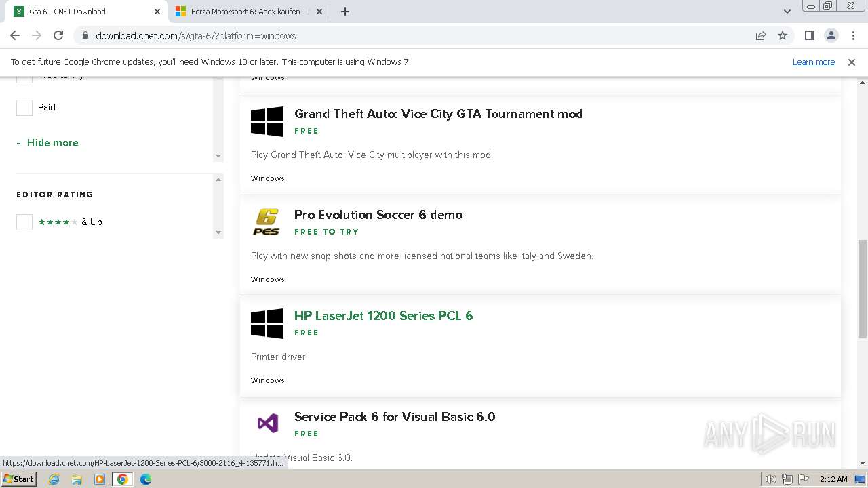
Task: Click the page scrollbar down arrow
Action: click(862, 463)
